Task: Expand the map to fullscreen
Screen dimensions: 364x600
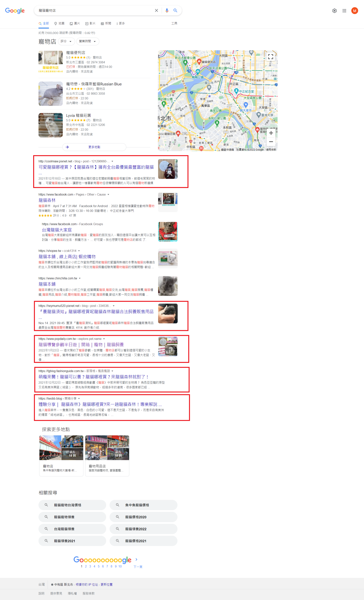Action: (271, 57)
